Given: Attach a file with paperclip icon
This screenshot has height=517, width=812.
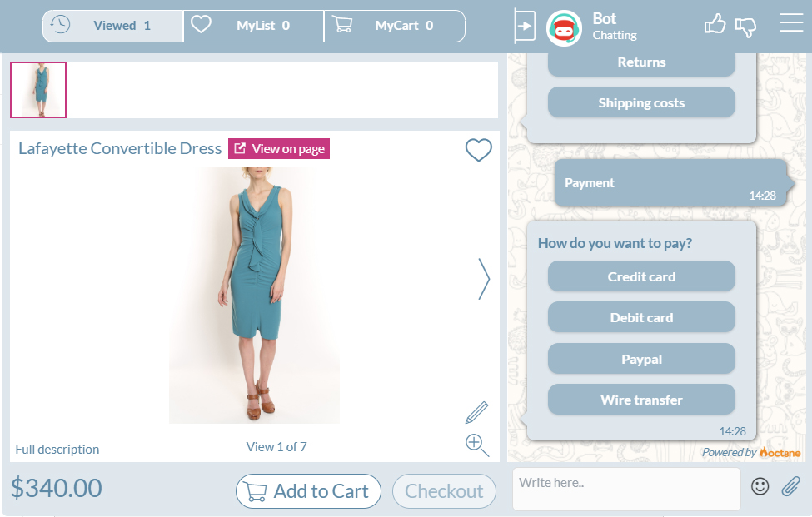Looking at the screenshot, I should coord(790,486).
